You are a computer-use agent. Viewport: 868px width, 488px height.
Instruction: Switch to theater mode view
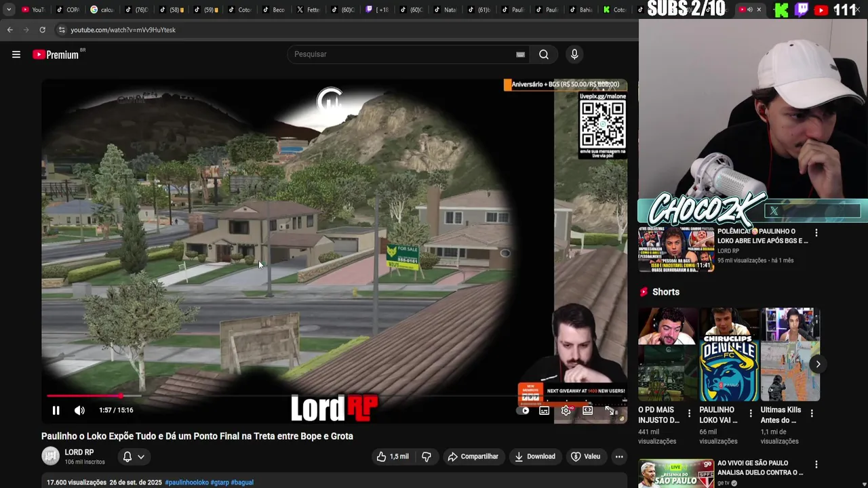(x=588, y=411)
